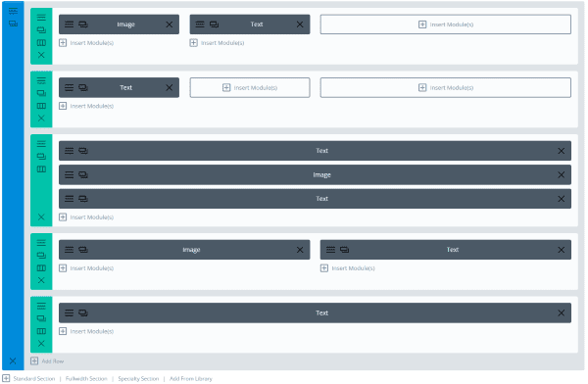Add a new row with Add Row
588x384 pixels.
click(47, 361)
